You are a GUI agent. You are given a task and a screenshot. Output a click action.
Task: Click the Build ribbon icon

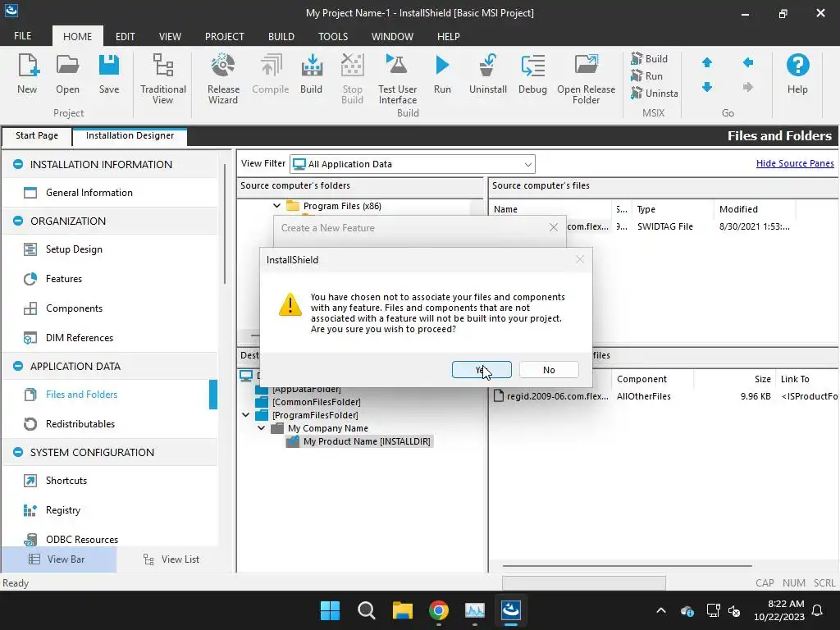pyautogui.click(x=311, y=74)
